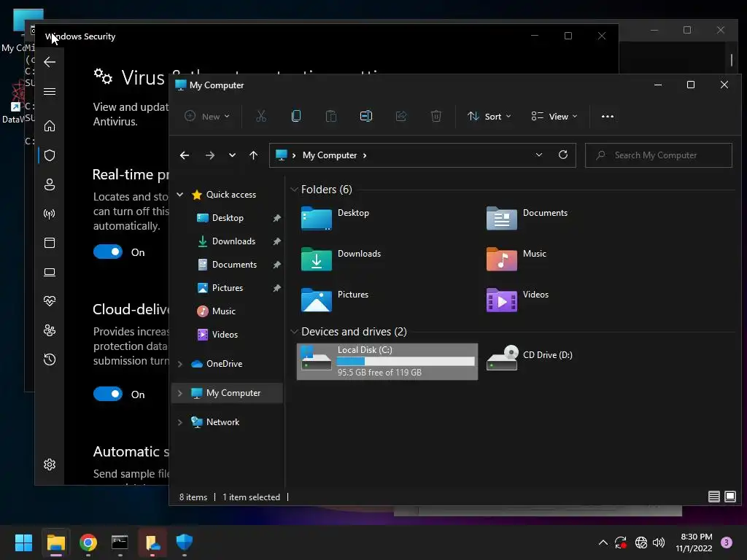This screenshot has height=560, width=747.
Task: Click the Cut icon in File Explorer toolbar
Action: [260, 116]
